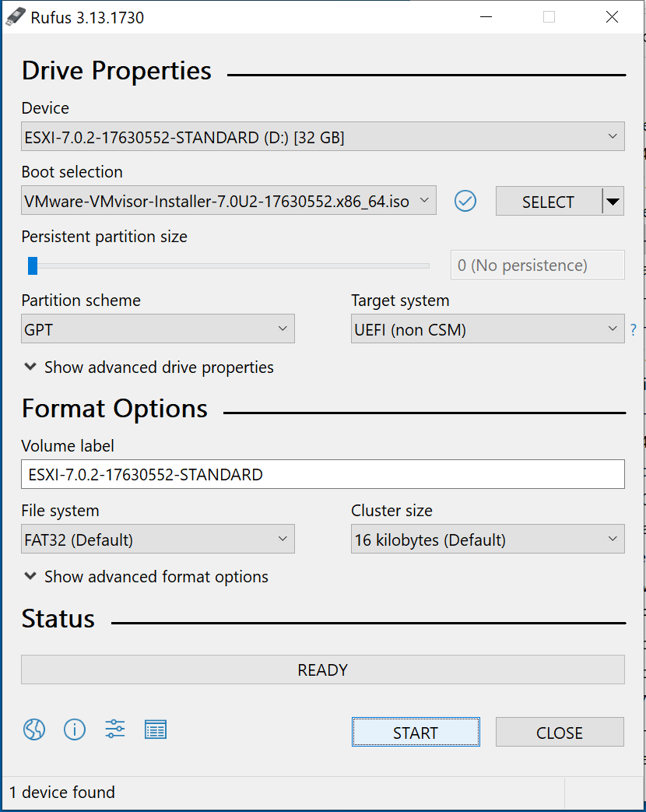Show the log window icon
Viewport: 646px width, 812px height.
156,729
